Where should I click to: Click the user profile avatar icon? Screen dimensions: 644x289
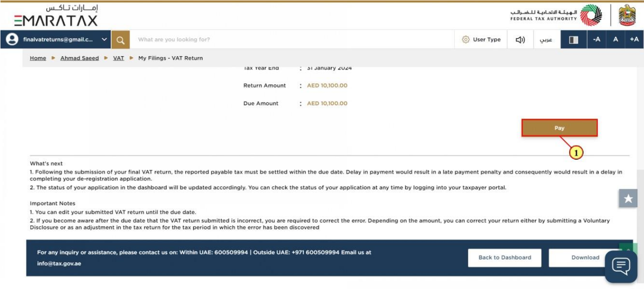[12, 39]
